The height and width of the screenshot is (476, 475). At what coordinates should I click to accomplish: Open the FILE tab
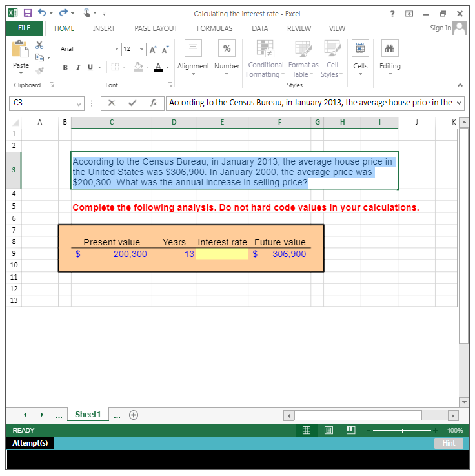pyautogui.click(x=25, y=28)
